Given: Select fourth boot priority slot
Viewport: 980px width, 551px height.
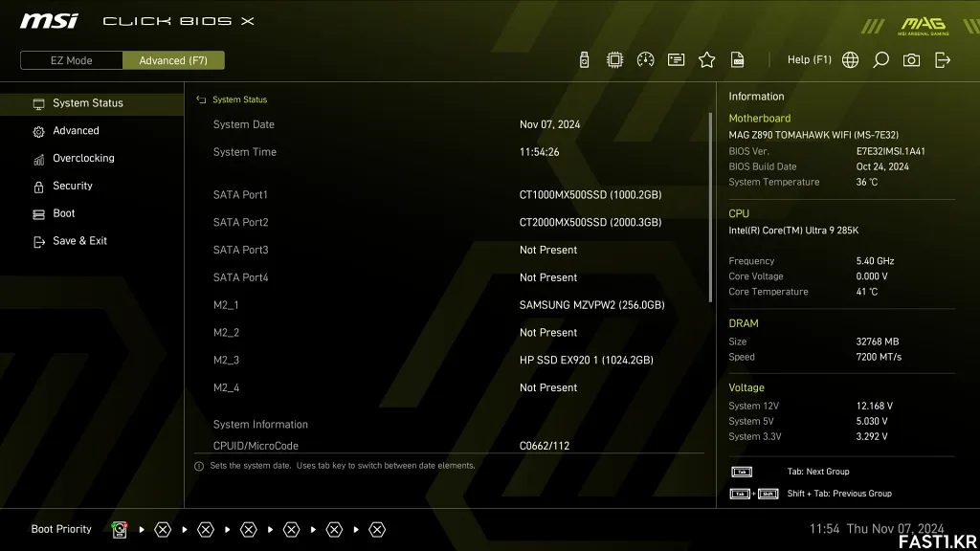Looking at the screenshot, I should (x=249, y=530).
